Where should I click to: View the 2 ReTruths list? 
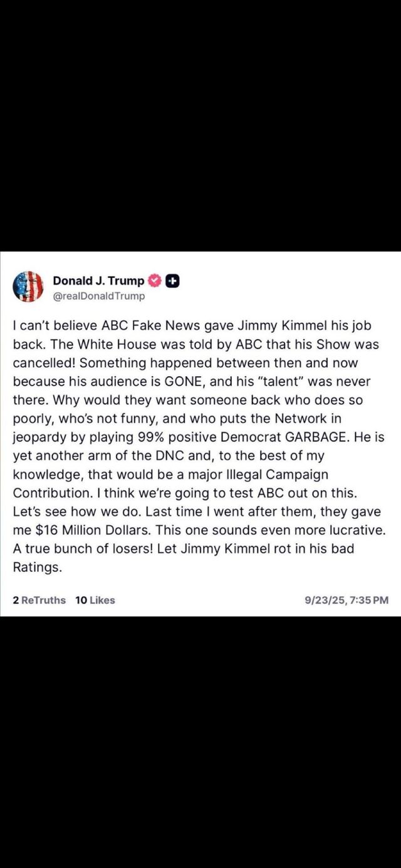tap(39, 600)
